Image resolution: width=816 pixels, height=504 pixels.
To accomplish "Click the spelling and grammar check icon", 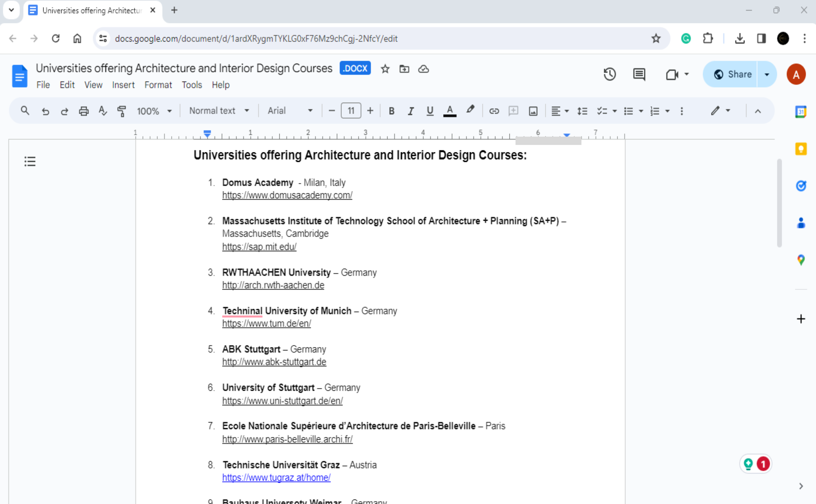I will coord(103,111).
